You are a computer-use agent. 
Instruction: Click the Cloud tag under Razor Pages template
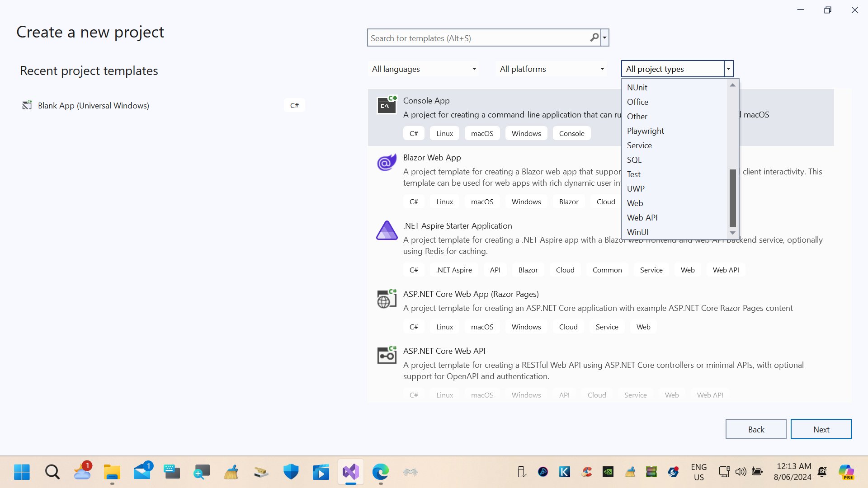[568, 327]
